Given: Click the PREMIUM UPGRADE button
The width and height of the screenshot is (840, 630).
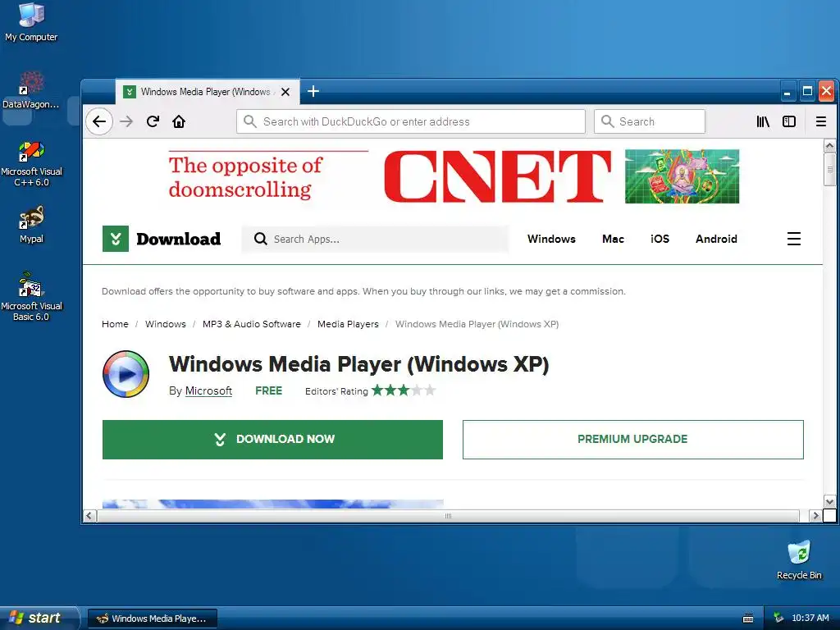Looking at the screenshot, I should (x=633, y=440).
